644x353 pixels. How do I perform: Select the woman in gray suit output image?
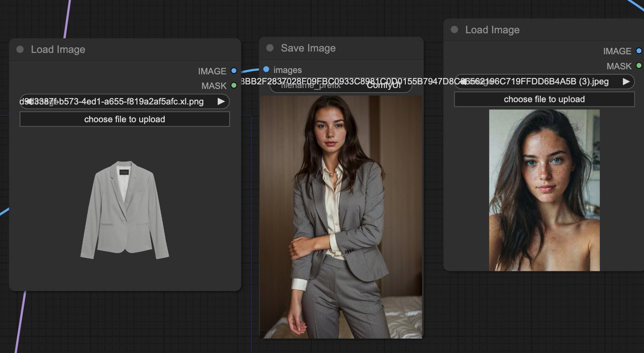[x=341, y=217]
